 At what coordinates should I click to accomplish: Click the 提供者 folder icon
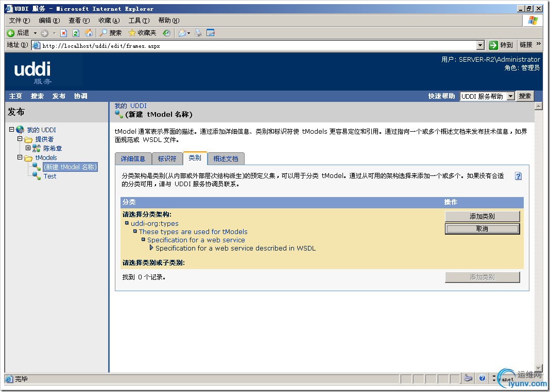28,139
